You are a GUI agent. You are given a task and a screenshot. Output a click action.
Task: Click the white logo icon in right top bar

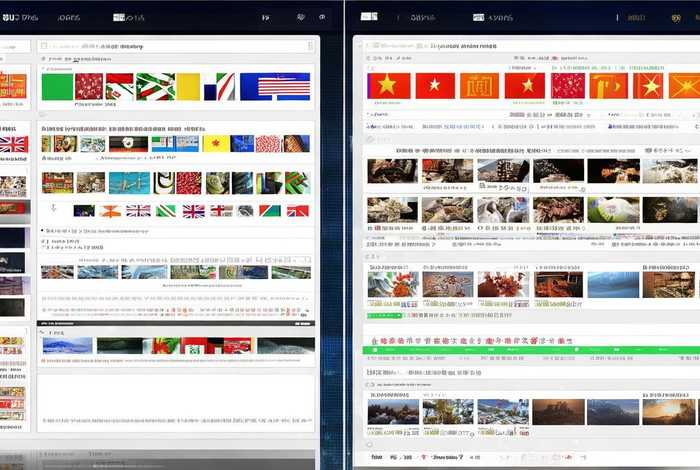(x=369, y=17)
